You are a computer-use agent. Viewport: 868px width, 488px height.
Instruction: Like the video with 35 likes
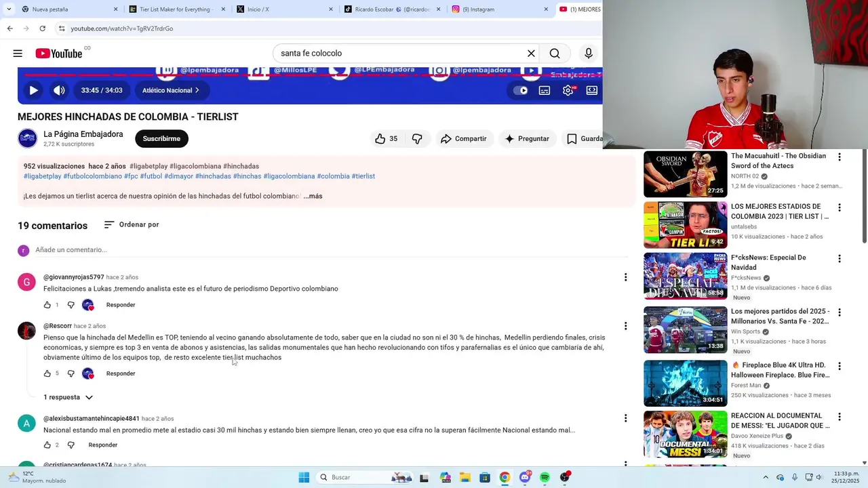click(386, 139)
